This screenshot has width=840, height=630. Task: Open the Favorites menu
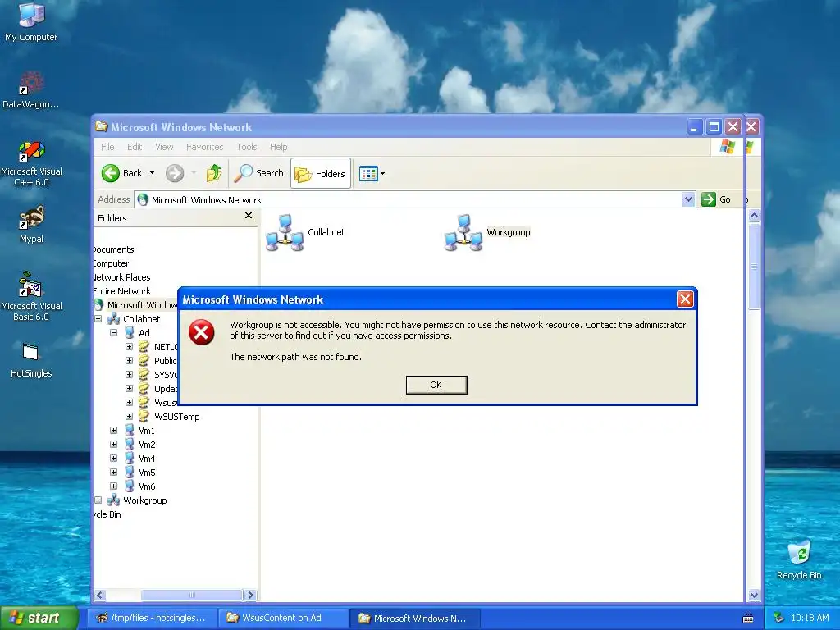[204, 147]
